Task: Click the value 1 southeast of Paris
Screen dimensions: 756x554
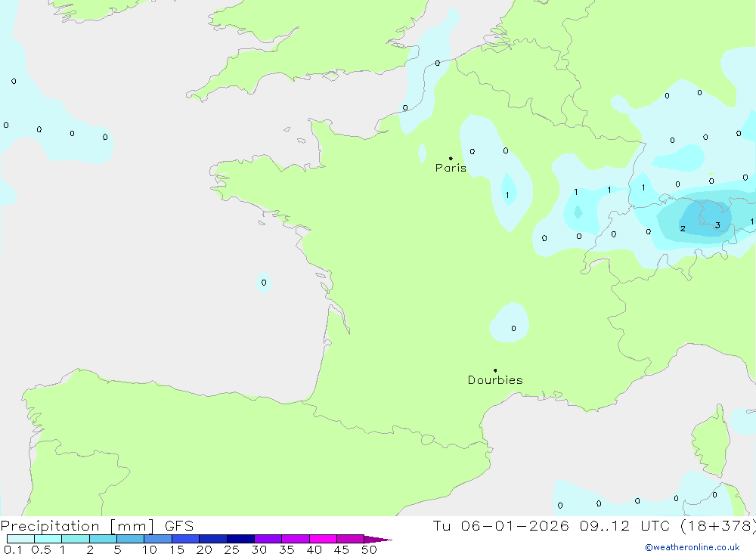Action: [x=507, y=195]
